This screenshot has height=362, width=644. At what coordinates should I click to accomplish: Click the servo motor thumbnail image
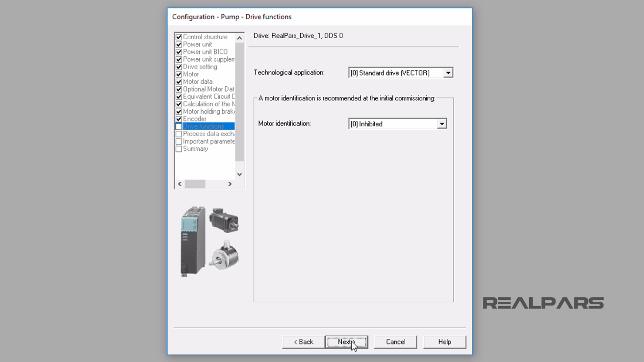223,220
